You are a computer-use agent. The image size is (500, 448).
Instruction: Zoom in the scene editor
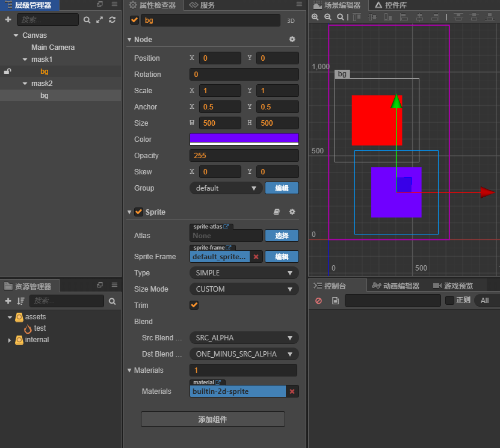pos(315,17)
